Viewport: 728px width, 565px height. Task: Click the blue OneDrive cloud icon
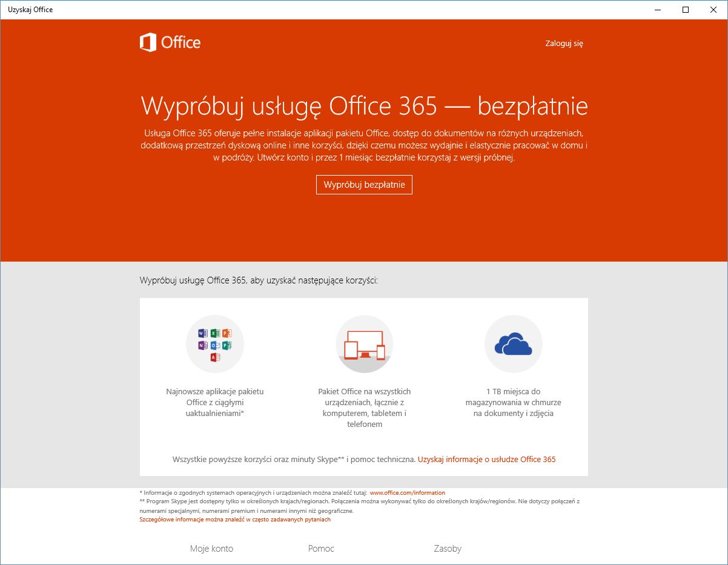click(513, 345)
